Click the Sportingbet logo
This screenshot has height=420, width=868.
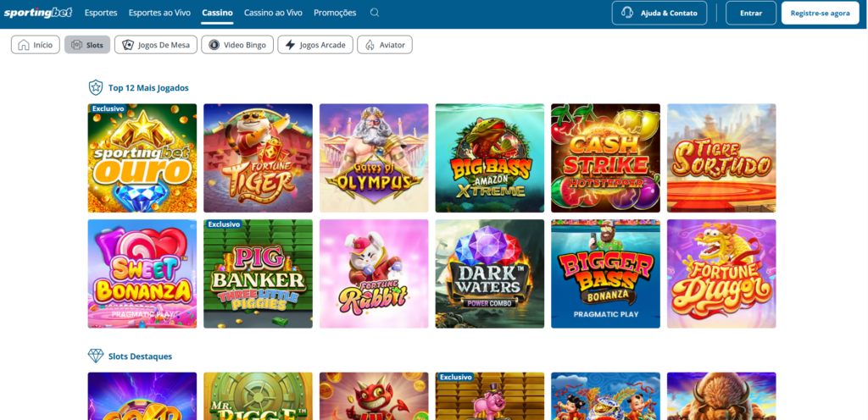[x=38, y=12]
